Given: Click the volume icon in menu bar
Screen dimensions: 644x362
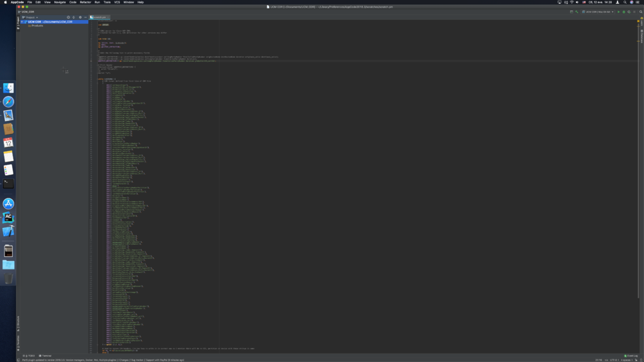Looking at the screenshot, I should click(578, 2).
